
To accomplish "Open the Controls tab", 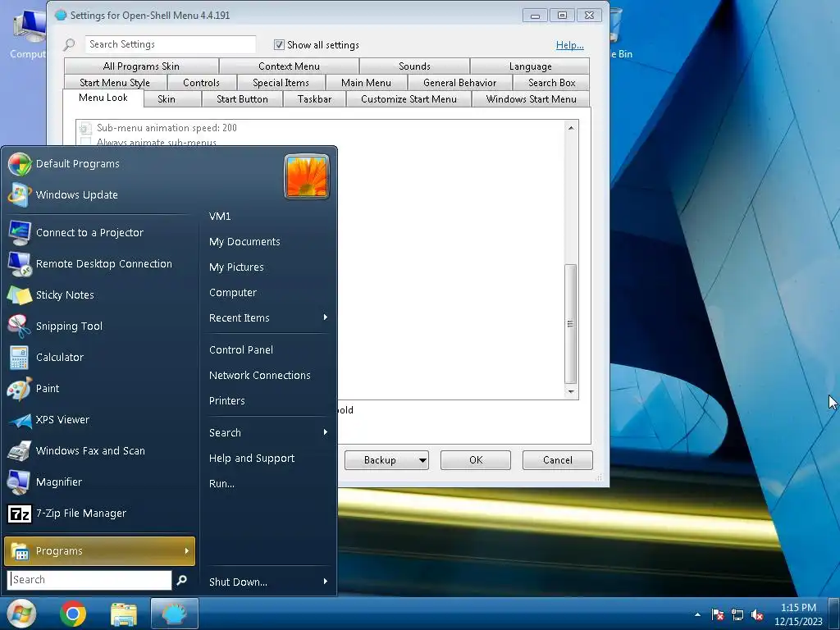I will pos(201,83).
